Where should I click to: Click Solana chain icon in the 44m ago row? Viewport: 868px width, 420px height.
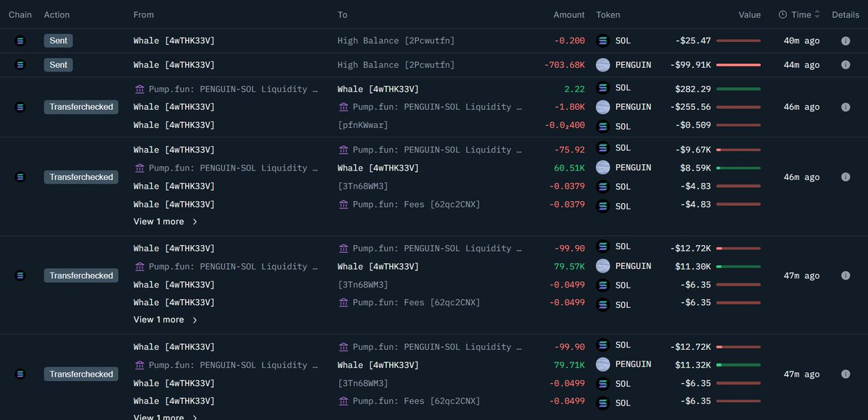pos(20,65)
